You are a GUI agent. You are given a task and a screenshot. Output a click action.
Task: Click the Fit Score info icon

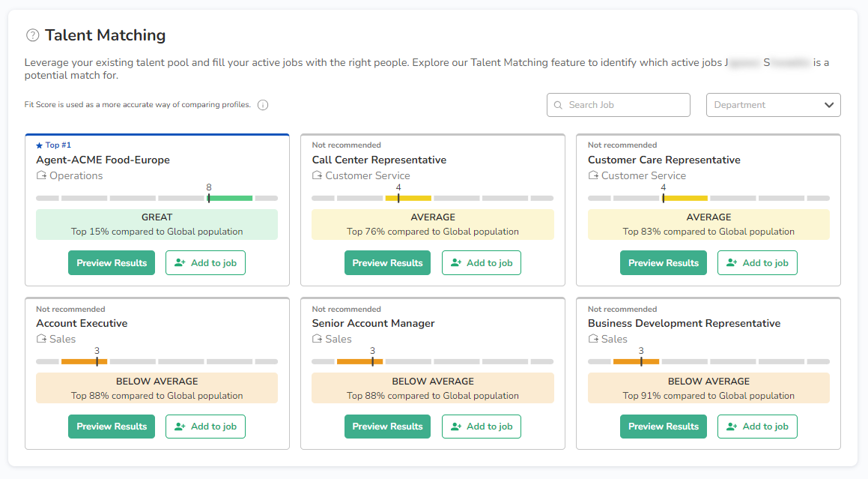263,105
